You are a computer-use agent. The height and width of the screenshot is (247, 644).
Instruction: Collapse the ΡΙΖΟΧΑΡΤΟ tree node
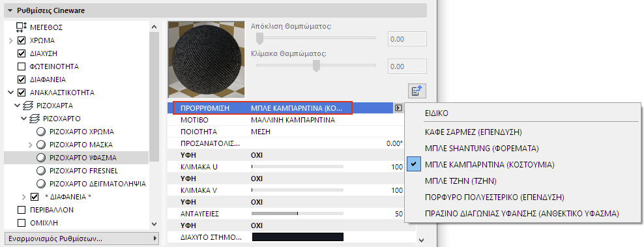coord(24,119)
